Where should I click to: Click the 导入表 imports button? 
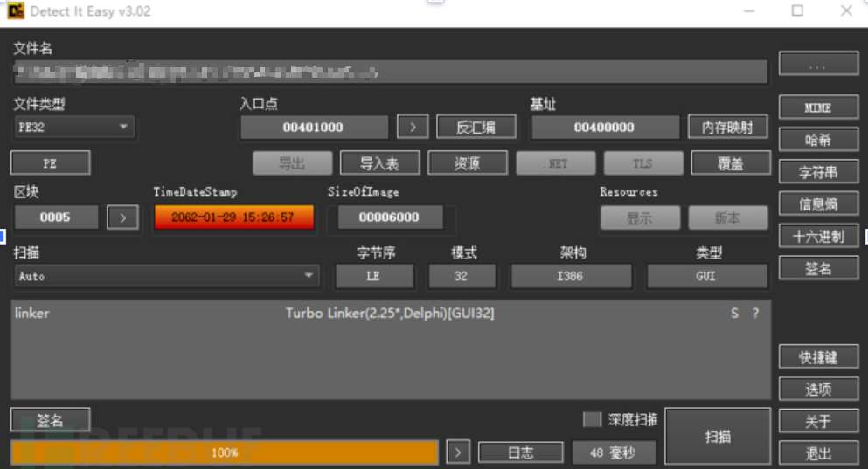(x=379, y=163)
